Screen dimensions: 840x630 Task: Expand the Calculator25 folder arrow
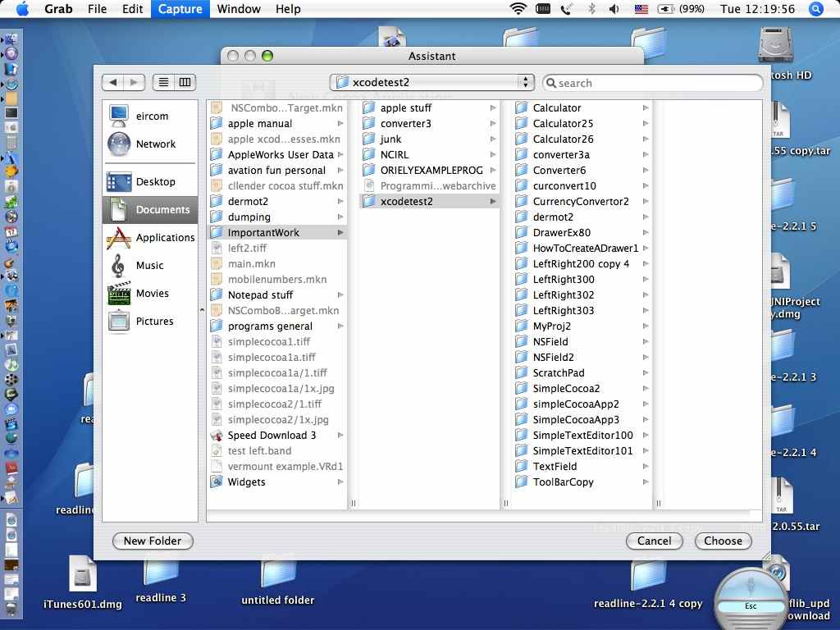pyautogui.click(x=646, y=123)
